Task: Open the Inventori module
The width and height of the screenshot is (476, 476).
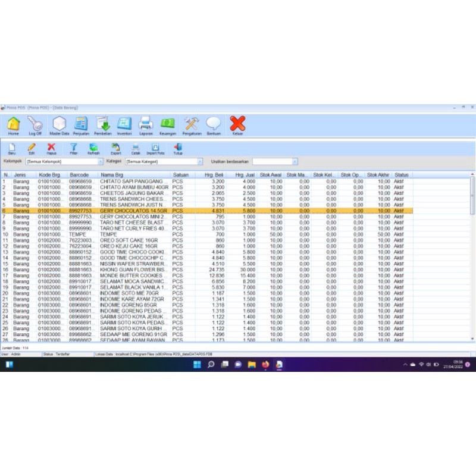Action: coord(124,126)
